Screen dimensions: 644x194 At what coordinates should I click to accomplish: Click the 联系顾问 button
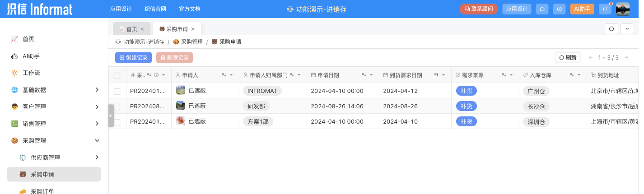click(x=479, y=9)
